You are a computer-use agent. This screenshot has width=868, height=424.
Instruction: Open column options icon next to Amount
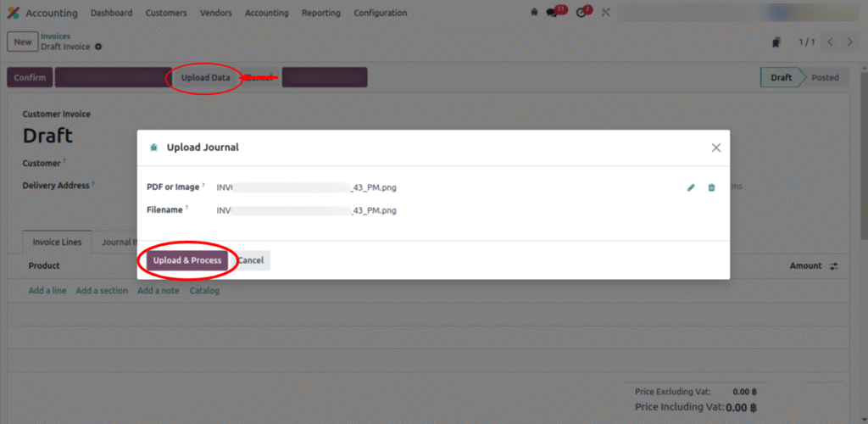click(x=834, y=266)
